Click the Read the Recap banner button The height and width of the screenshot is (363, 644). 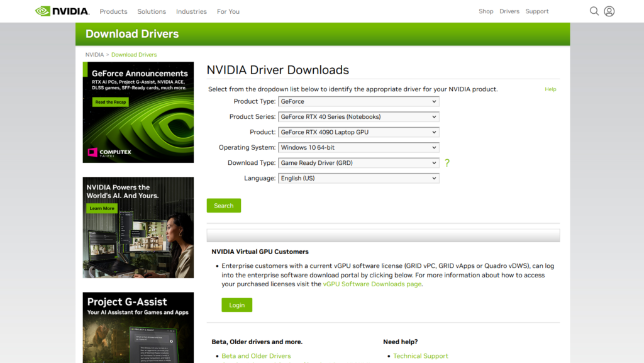(x=109, y=101)
